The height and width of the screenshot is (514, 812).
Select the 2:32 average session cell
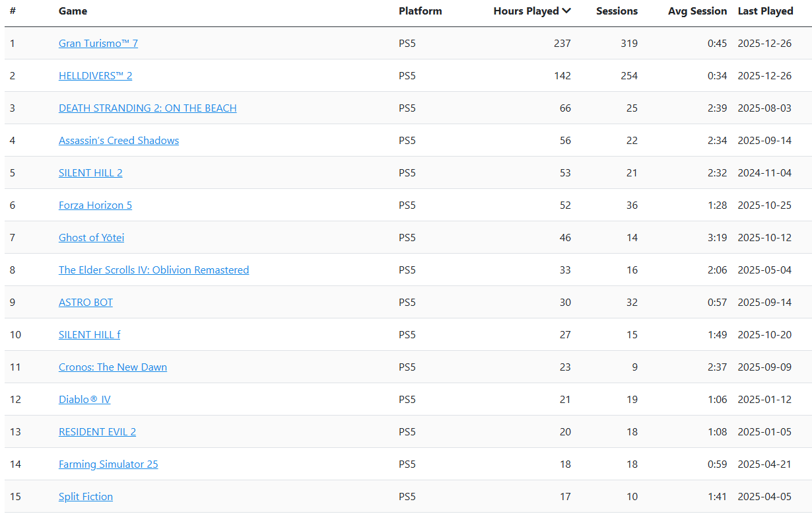click(x=717, y=173)
